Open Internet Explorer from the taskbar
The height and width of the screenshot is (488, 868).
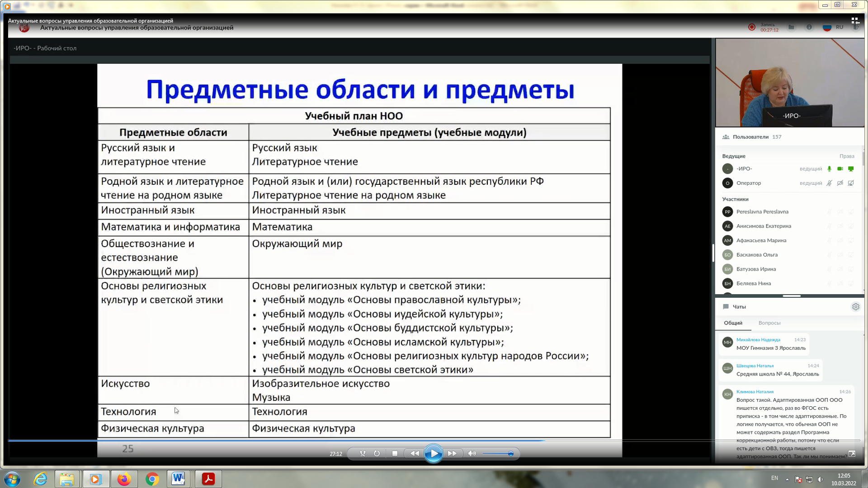pos(41,479)
